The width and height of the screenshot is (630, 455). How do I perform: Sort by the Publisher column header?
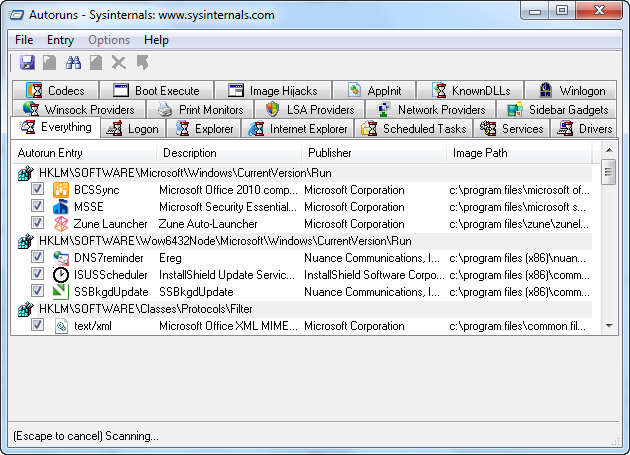(x=374, y=153)
